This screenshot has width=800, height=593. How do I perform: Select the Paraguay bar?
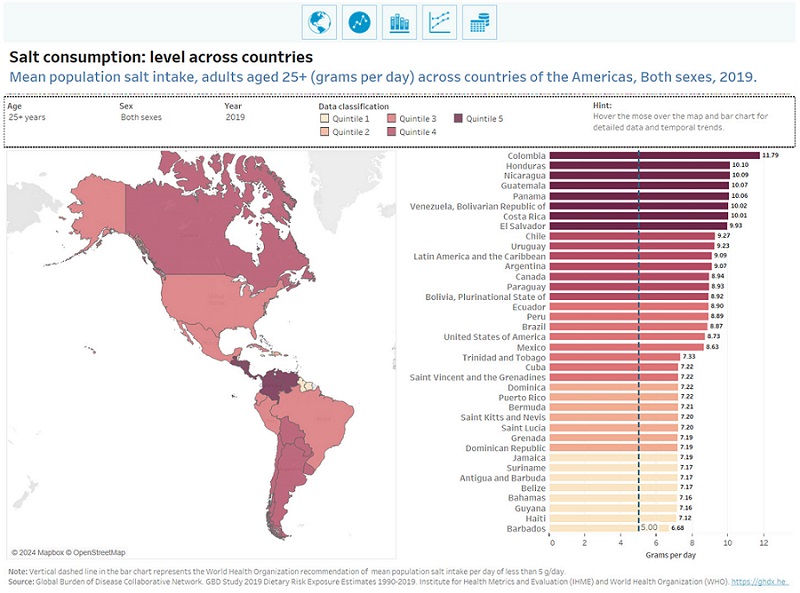click(x=629, y=287)
